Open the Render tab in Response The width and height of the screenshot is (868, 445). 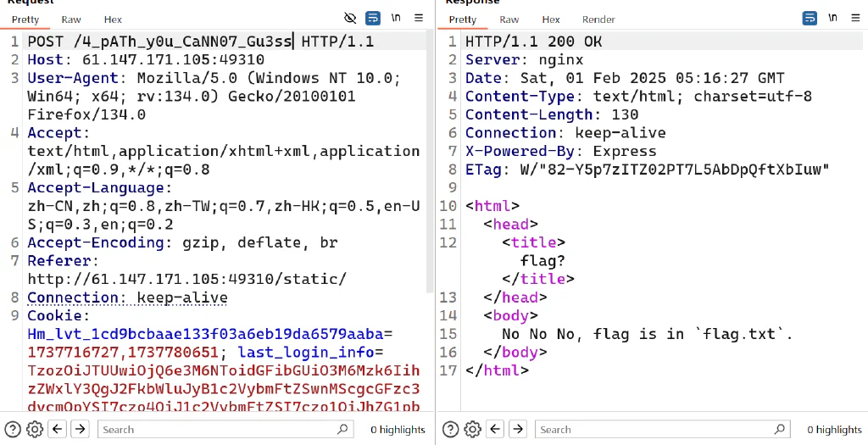598,19
